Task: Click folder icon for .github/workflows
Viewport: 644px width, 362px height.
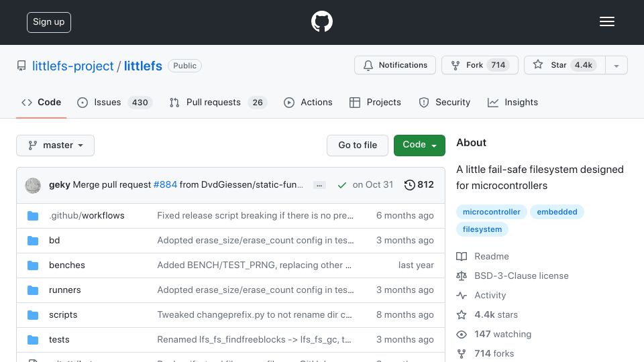Action: 33,216
